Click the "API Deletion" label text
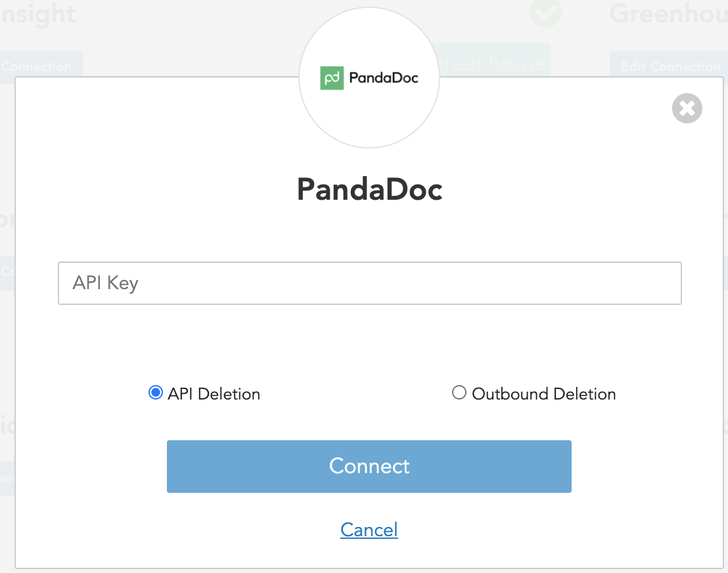This screenshot has width=728, height=573. point(214,394)
